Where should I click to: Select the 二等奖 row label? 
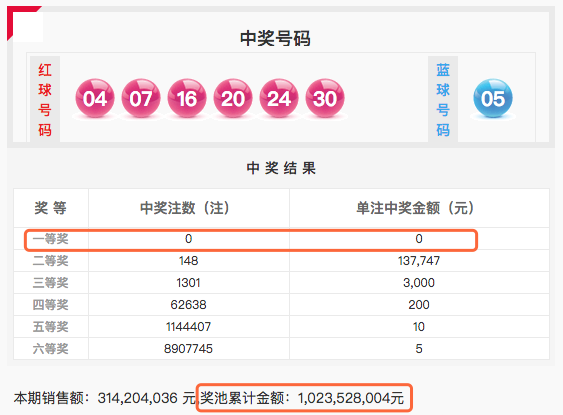pos(51,261)
